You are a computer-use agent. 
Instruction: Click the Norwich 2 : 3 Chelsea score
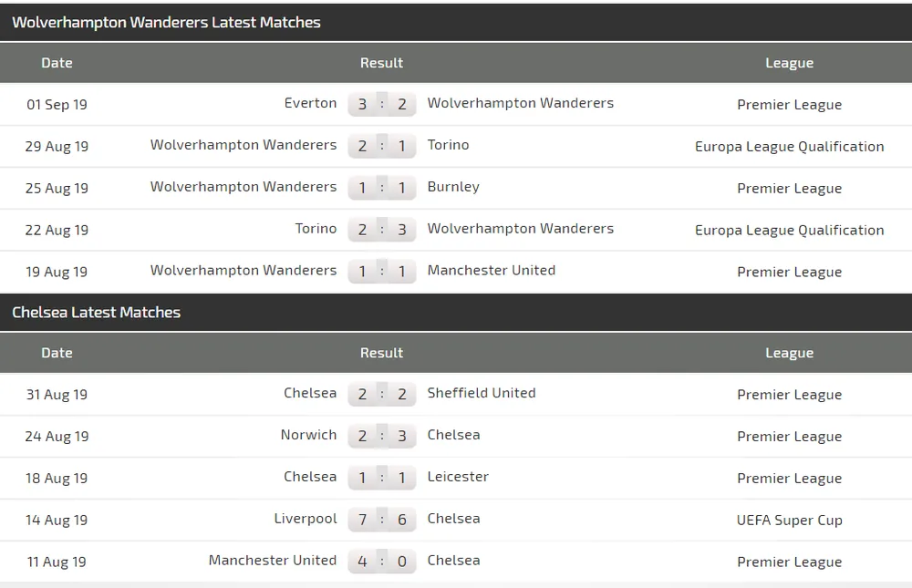382,436
